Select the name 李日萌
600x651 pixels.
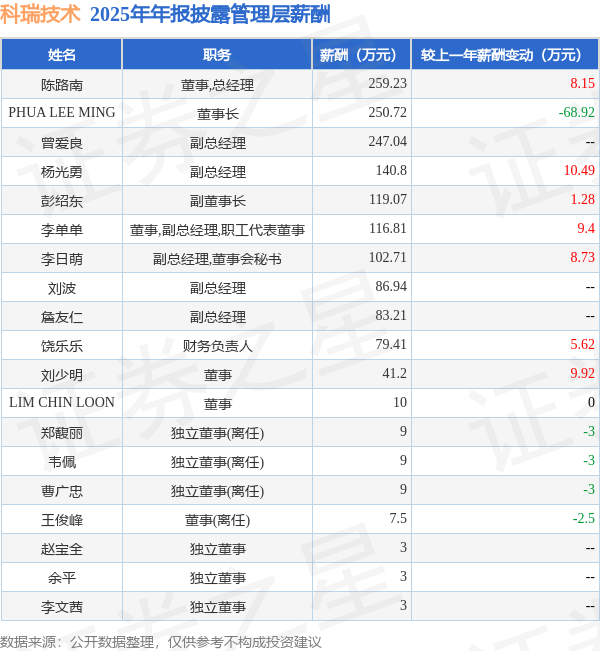(62, 259)
